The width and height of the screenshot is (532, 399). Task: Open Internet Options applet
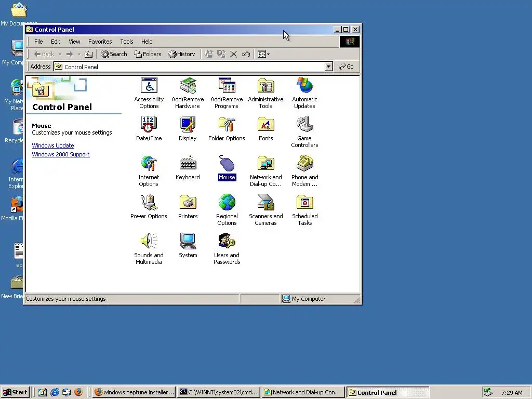tap(149, 171)
